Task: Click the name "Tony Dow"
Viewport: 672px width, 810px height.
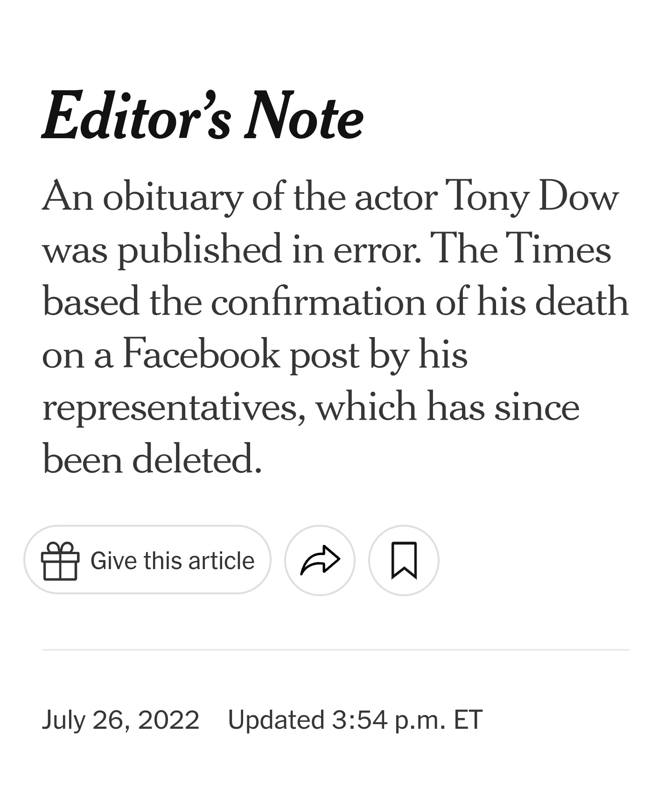Action: (x=532, y=196)
